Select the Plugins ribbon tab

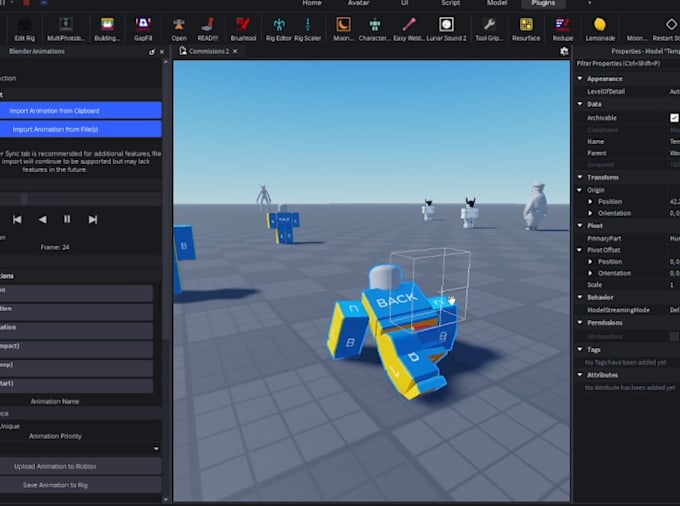pos(543,3)
